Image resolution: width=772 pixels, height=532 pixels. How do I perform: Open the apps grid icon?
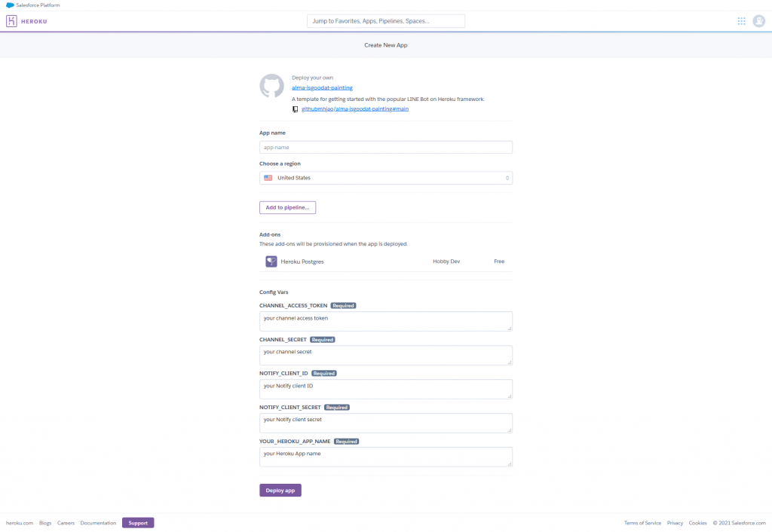tap(741, 21)
